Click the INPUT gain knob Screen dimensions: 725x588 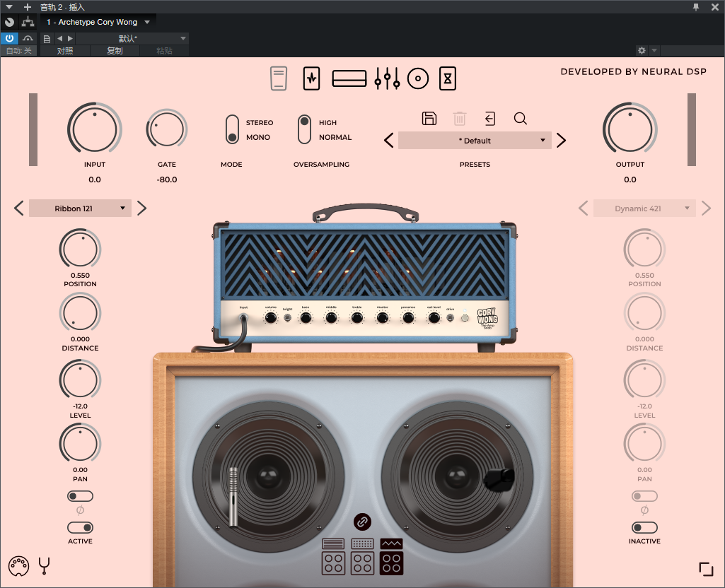pos(95,130)
